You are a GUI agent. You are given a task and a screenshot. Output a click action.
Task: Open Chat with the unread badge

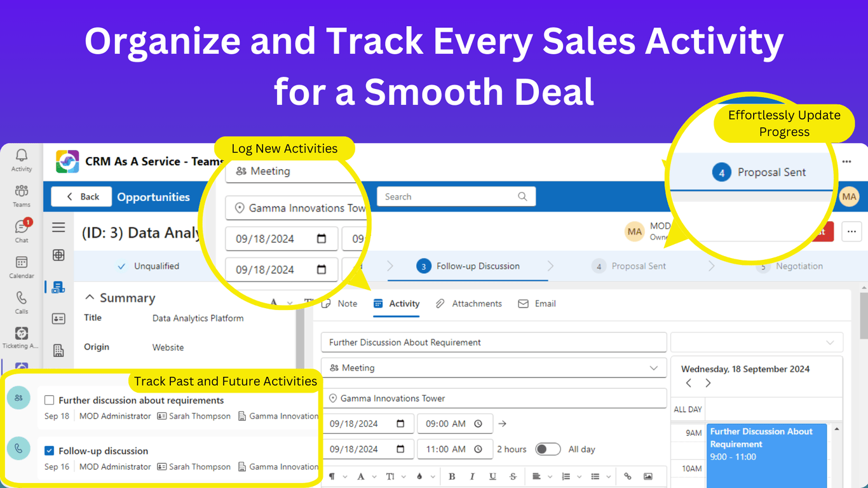tap(22, 231)
